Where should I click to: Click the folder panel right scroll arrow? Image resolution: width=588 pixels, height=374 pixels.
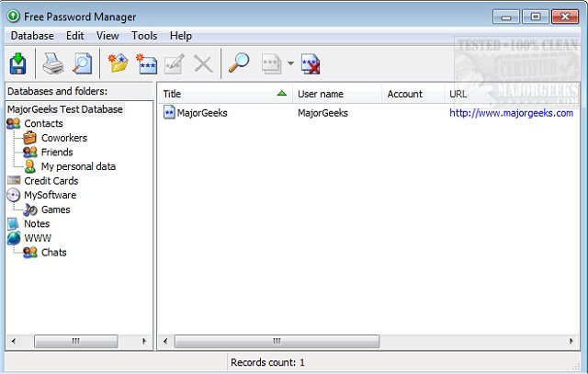[x=144, y=341]
